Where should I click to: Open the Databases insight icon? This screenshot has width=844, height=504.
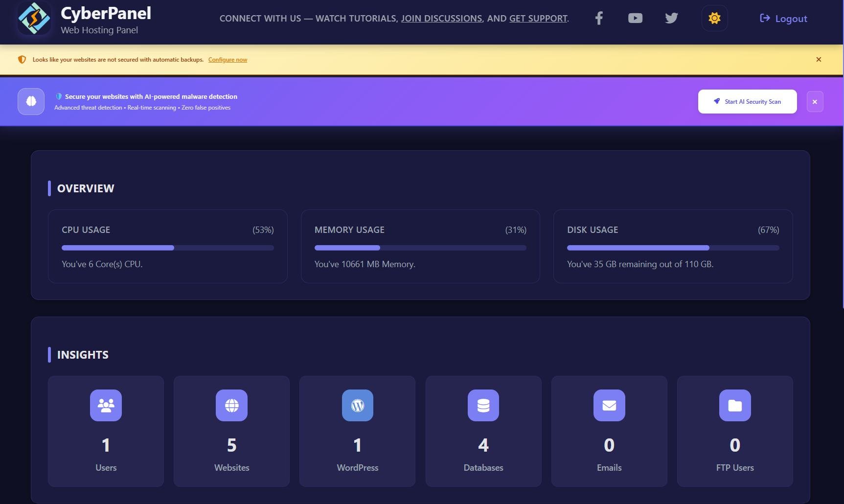[483, 405]
